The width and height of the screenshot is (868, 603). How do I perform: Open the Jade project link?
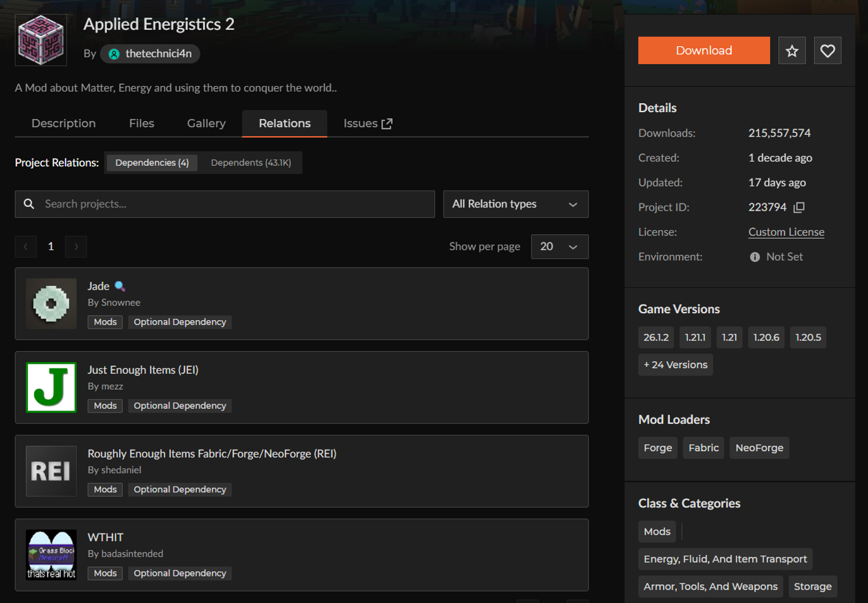tap(99, 286)
